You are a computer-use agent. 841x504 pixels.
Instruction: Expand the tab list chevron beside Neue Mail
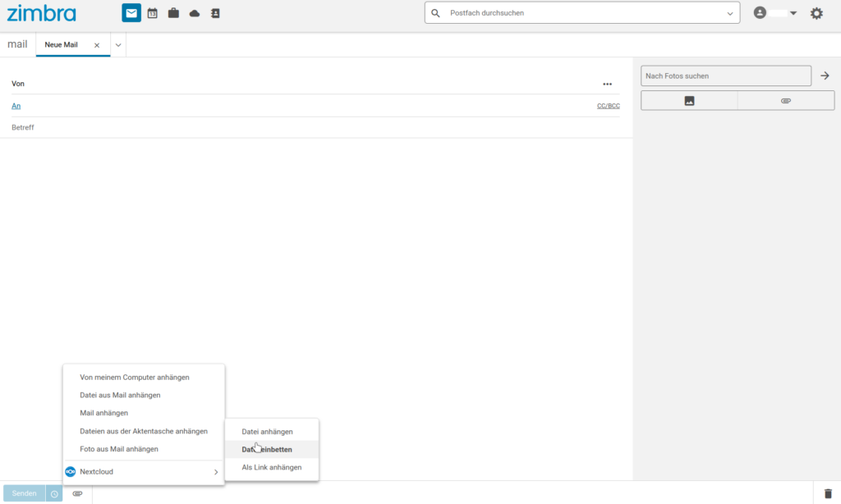coord(118,45)
